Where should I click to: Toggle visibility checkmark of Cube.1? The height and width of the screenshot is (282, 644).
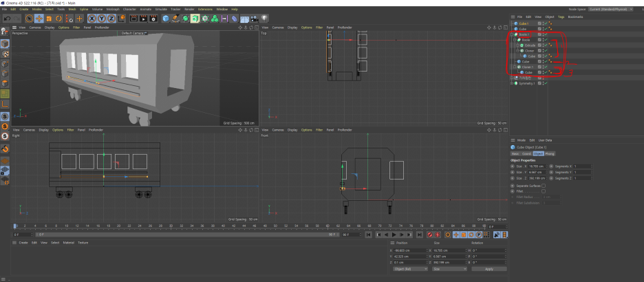coord(546,23)
